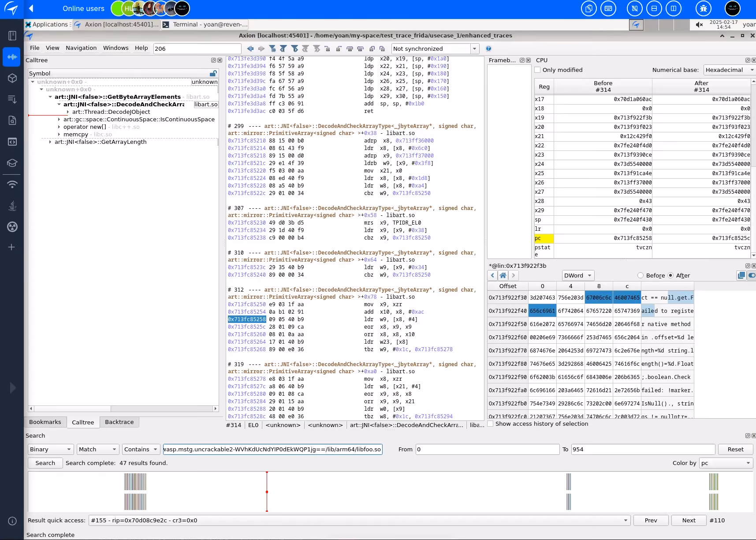
Task: Toggle the blue switch in the memory panel header
Action: pyautogui.click(x=752, y=275)
